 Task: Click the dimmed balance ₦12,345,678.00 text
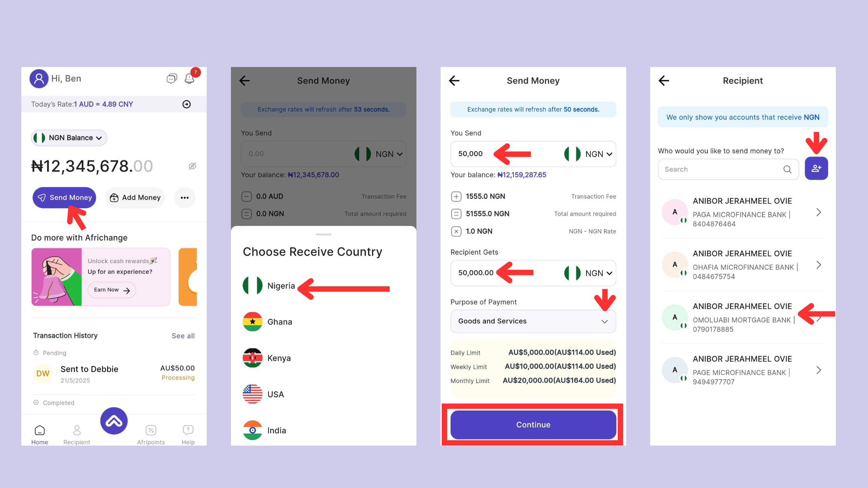pos(313,175)
